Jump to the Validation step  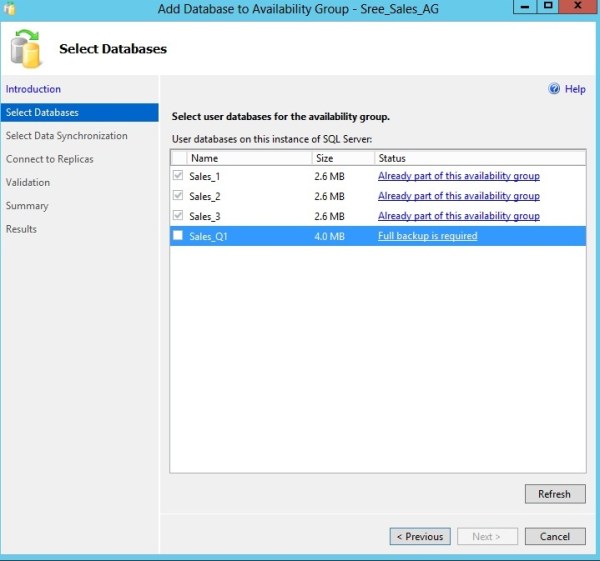(28, 182)
